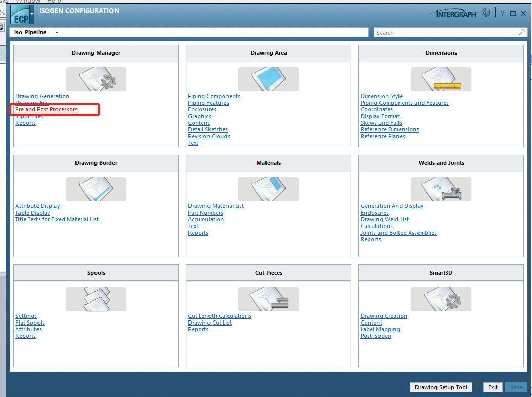Open the Drawing Material List link
This screenshot has width=532, height=397.
click(216, 206)
